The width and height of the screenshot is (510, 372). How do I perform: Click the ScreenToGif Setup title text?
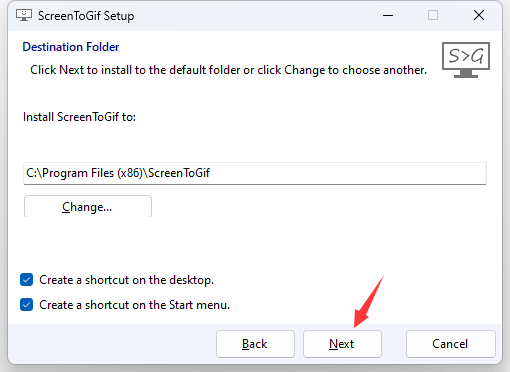pyautogui.click(x=86, y=16)
